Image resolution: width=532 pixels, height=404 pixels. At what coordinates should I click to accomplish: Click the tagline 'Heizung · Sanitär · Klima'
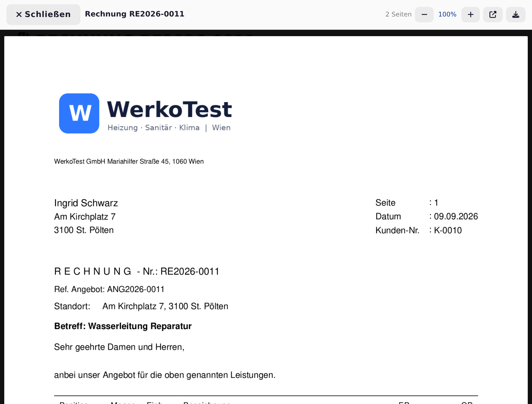[153, 128]
